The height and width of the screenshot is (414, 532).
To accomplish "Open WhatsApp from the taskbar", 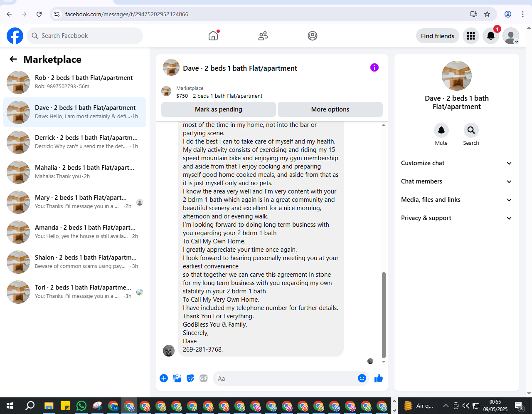I will tap(81, 406).
